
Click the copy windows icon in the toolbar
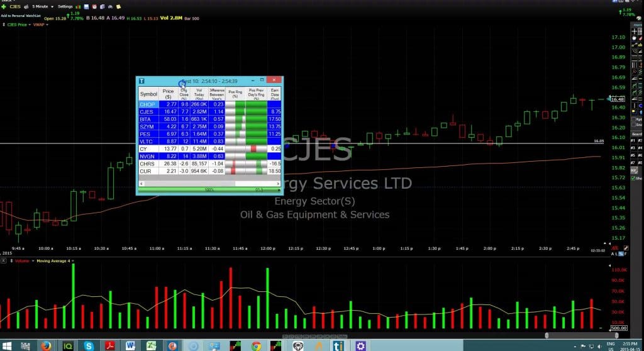[103, 6]
